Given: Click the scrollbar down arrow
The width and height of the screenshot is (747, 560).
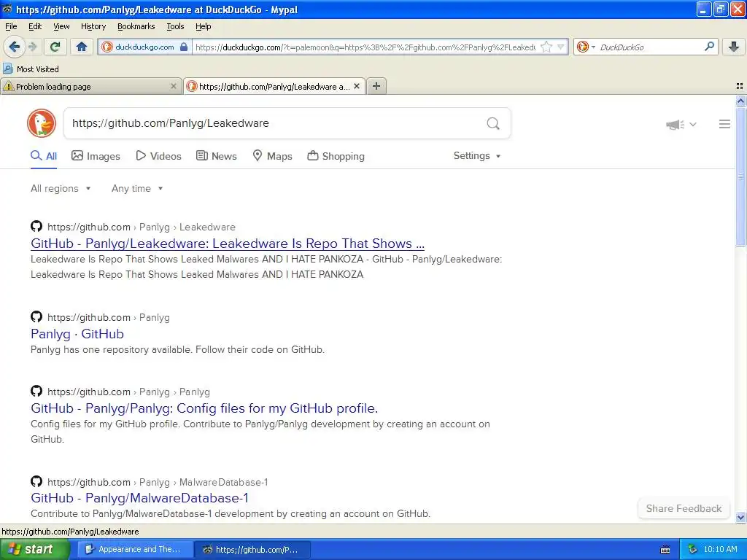Looking at the screenshot, I should click(x=740, y=517).
